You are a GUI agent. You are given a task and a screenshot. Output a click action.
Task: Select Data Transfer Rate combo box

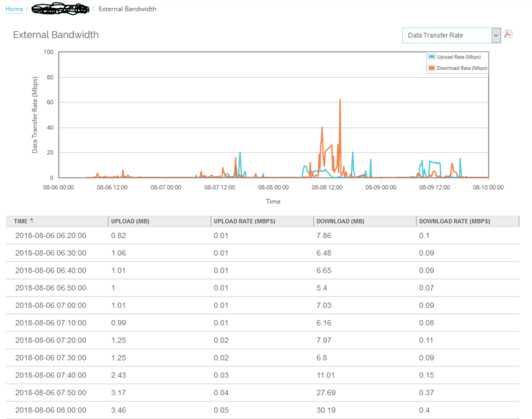click(446, 35)
